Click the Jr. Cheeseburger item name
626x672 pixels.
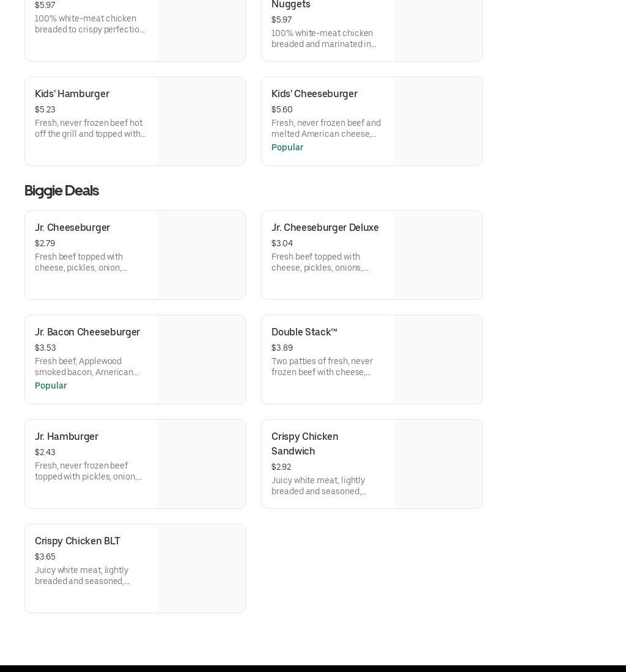[72, 228]
